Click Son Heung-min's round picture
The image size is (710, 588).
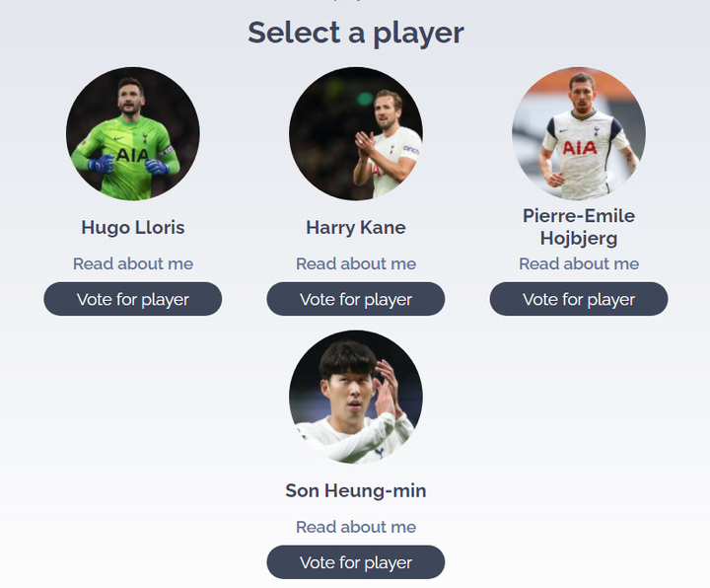(356, 397)
